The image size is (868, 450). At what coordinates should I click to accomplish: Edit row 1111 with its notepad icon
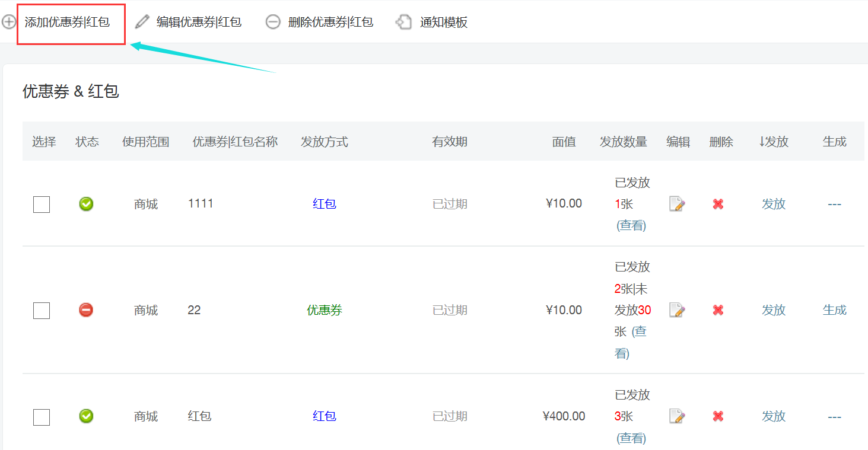click(677, 204)
